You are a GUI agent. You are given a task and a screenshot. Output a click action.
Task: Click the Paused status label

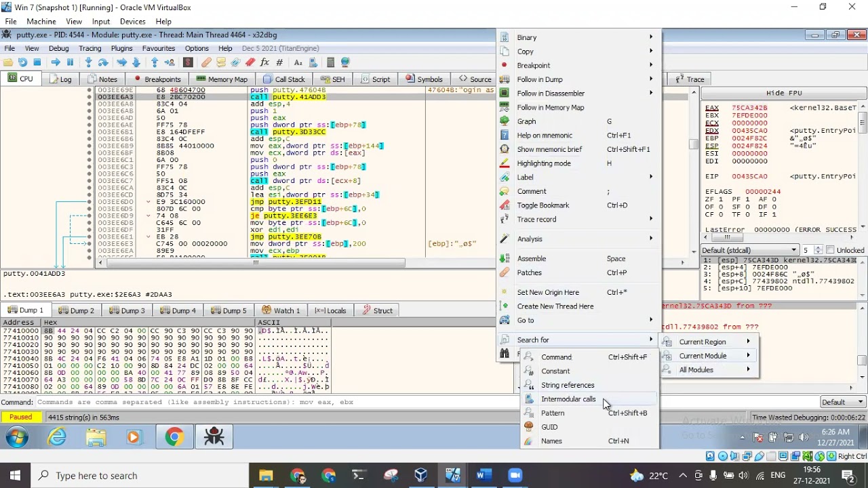pos(20,418)
